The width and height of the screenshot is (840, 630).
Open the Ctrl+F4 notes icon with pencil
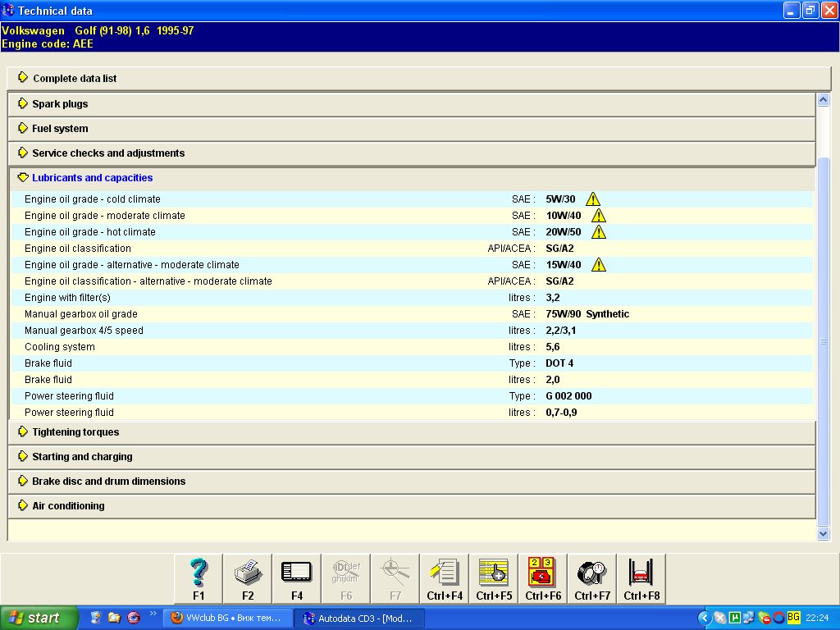coord(445,578)
